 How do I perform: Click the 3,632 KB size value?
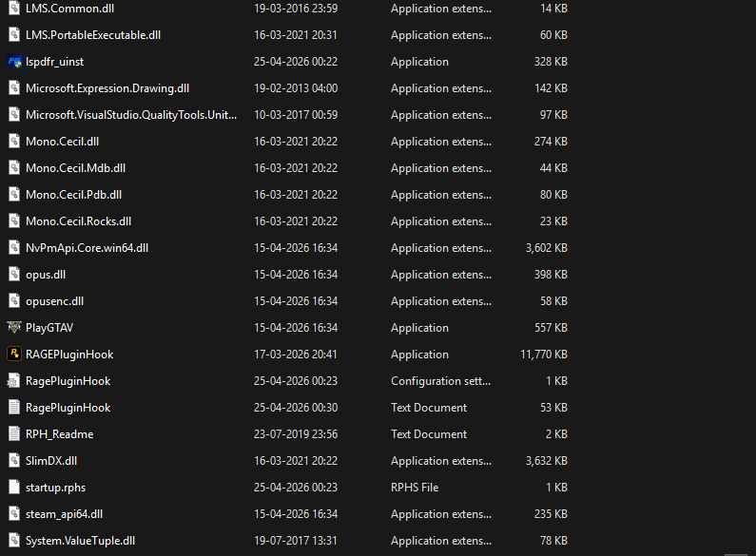point(546,461)
